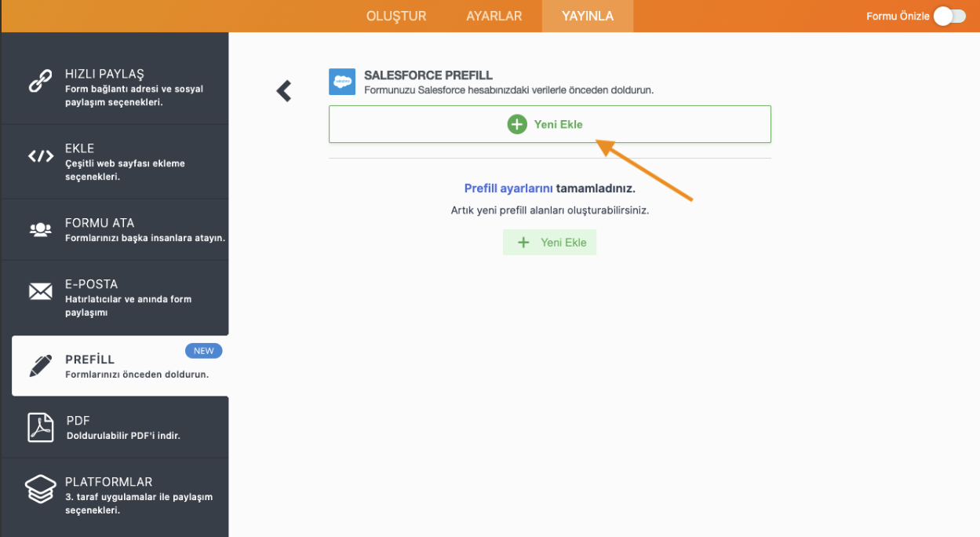Click 'Artık yeni prefill alanları oluşturabilirsiniz.' text

pyautogui.click(x=550, y=210)
